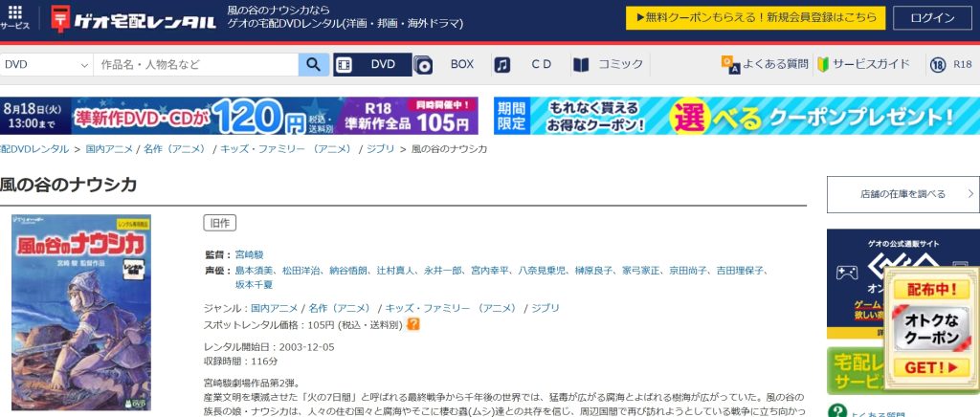Open サービスガイド link

(871, 64)
